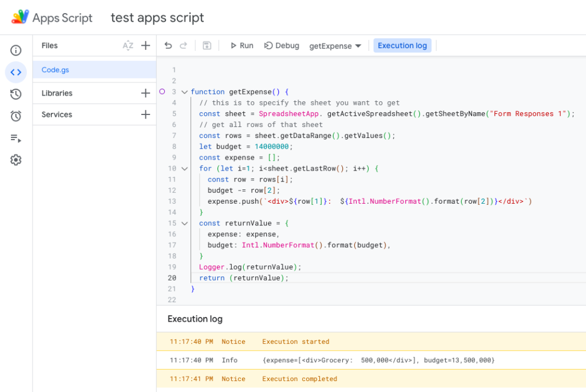Image resolution: width=586 pixels, height=392 pixels.
Task: Click the comment on line 6
Action: click(x=261, y=124)
